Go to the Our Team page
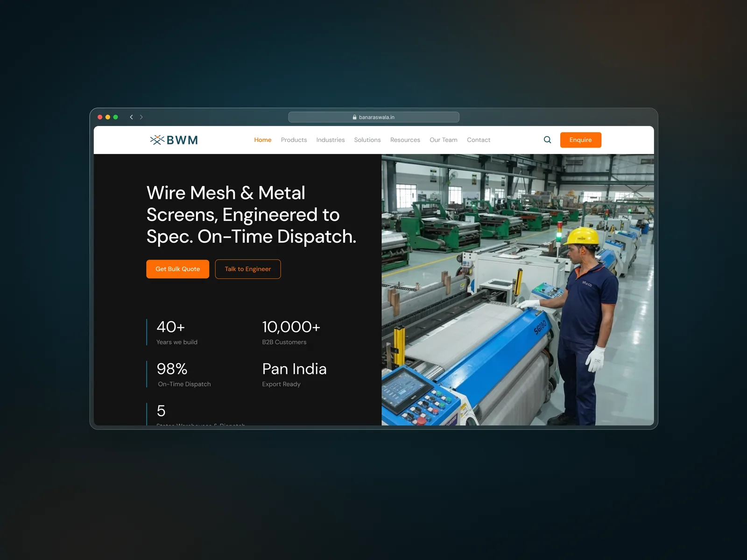The height and width of the screenshot is (560, 747). (444, 140)
